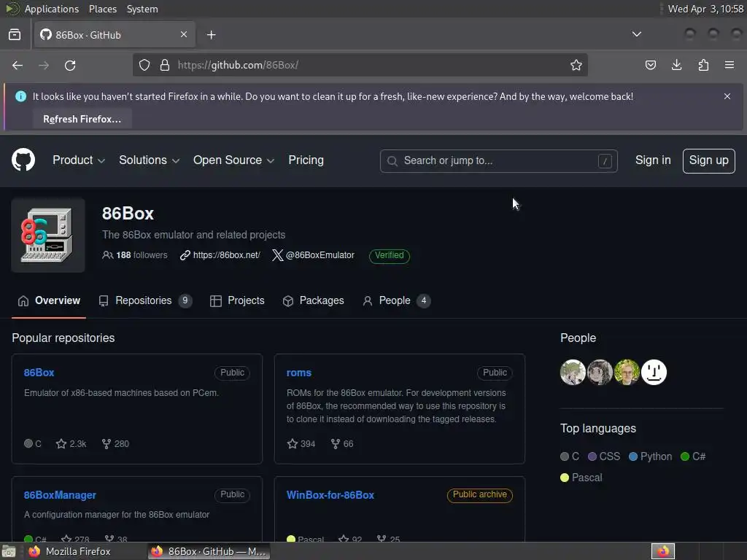The height and width of the screenshot is (560, 747).
Task: Click the Firefox tray icon at bottom right
Action: tap(663, 551)
